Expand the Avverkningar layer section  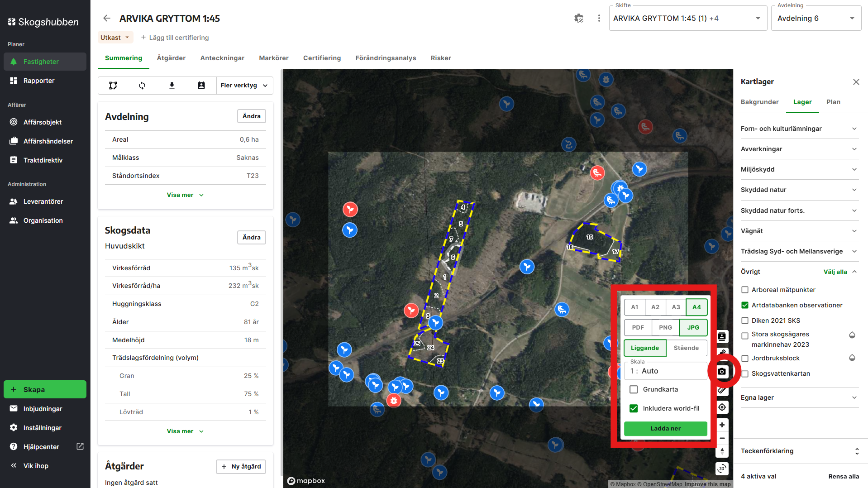click(799, 149)
